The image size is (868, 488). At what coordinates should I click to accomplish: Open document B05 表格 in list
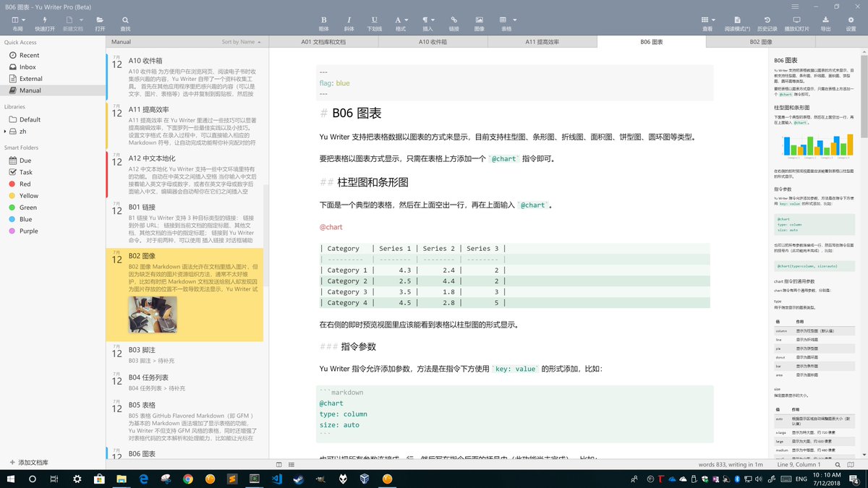[x=184, y=421]
